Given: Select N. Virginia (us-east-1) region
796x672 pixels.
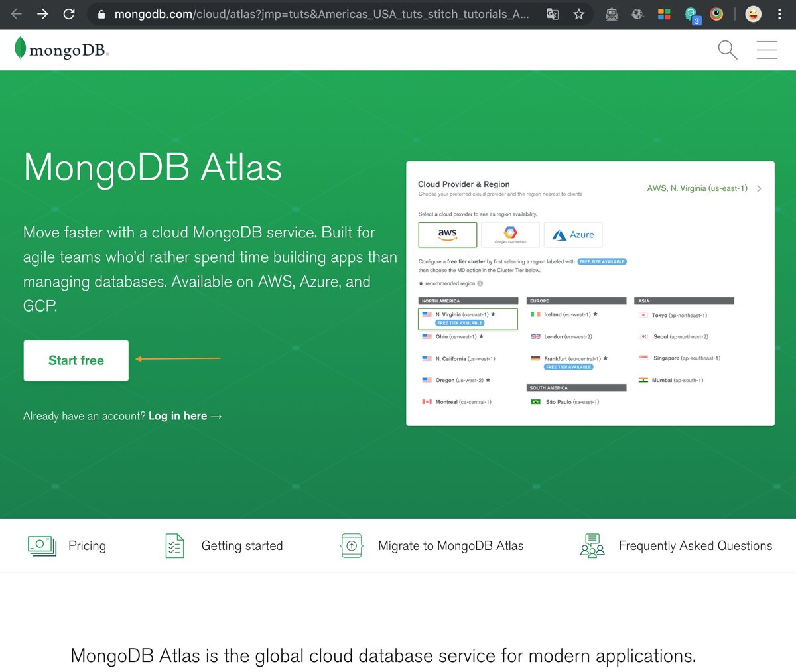Looking at the screenshot, I should pyautogui.click(x=468, y=318).
